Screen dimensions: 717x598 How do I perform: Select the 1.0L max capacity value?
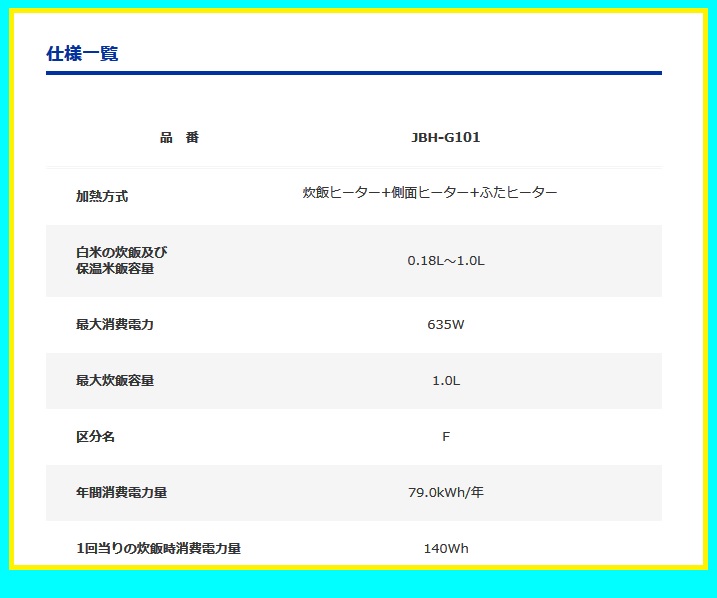pos(445,381)
